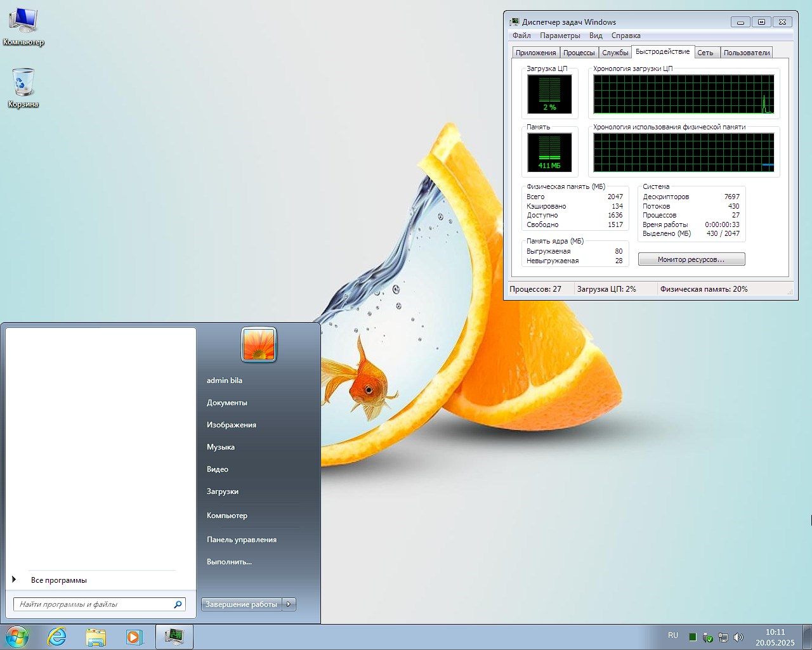
Task: Click Task Manager title bar icon
Action: 514,22
